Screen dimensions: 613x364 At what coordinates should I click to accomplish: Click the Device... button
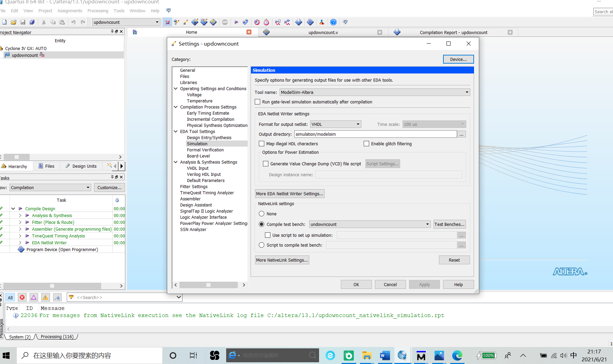click(458, 59)
